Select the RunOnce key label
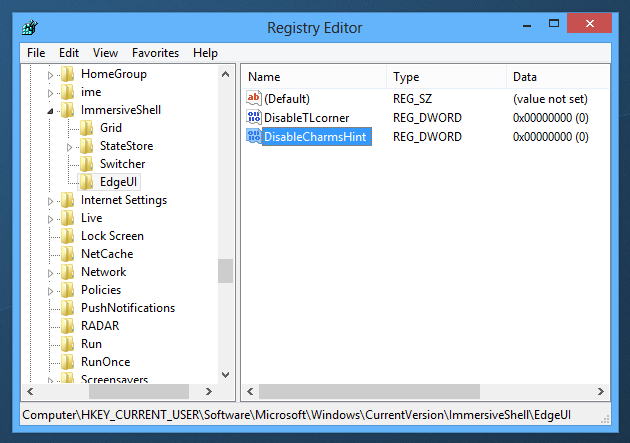630x443 pixels. click(x=106, y=362)
